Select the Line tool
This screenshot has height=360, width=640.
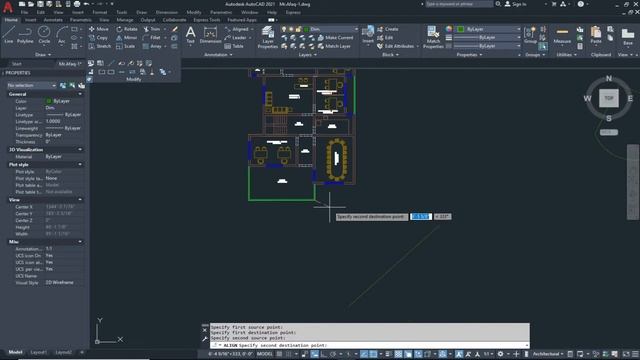point(9,35)
